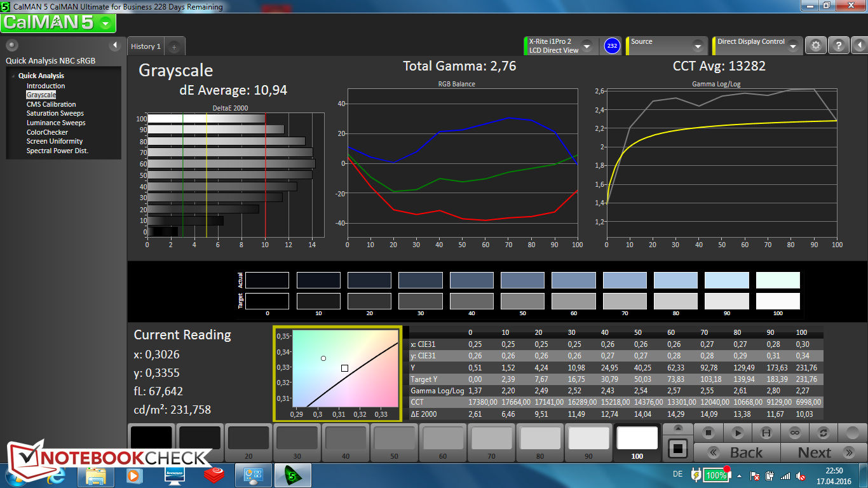
Task: Start reading with the play button
Action: pos(737,433)
